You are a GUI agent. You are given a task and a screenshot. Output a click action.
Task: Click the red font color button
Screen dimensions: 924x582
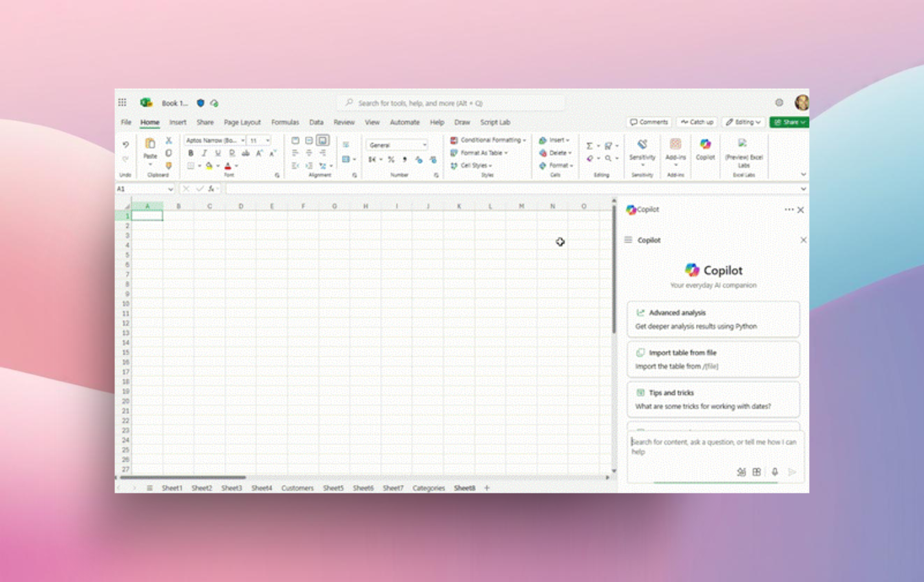227,166
